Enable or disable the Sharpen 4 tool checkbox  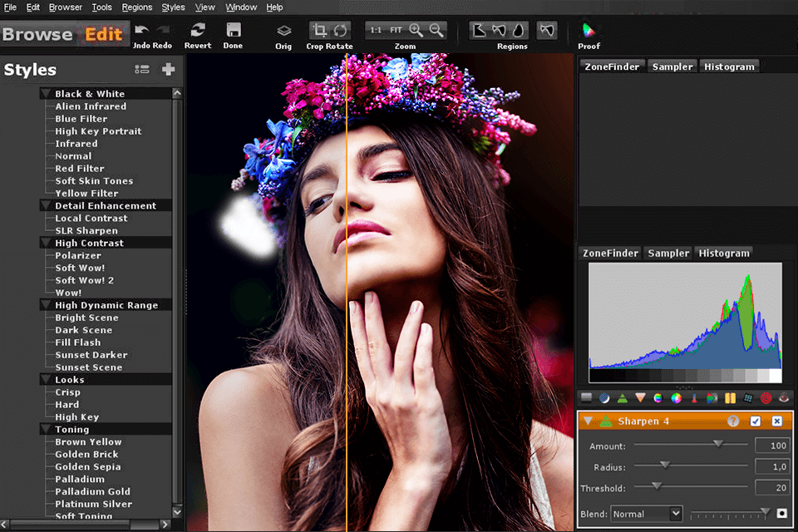(x=756, y=421)
